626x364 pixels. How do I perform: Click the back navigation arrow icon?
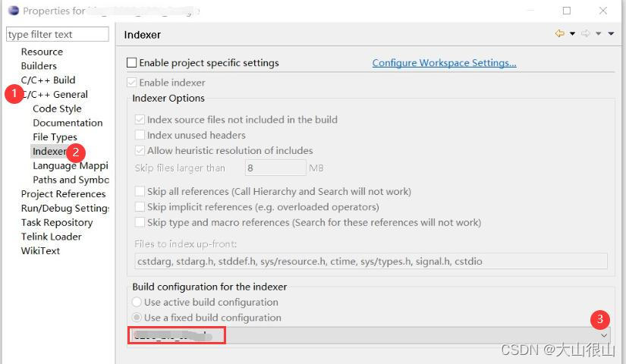560,33
